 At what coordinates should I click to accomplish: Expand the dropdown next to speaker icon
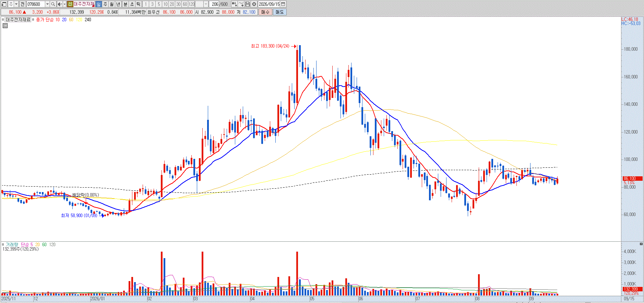point(64,4)
